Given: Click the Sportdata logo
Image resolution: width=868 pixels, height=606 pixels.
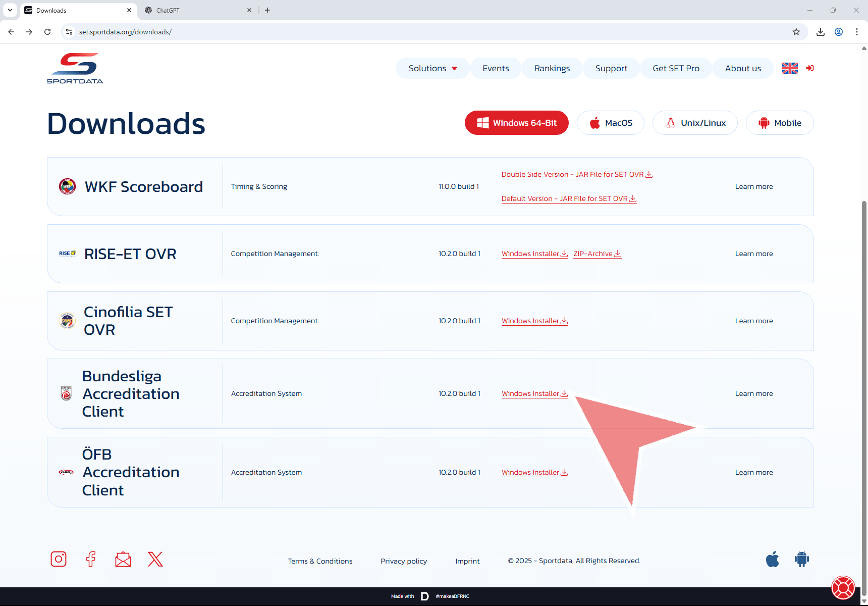Looking at the screenshot, I should [75, 68].
